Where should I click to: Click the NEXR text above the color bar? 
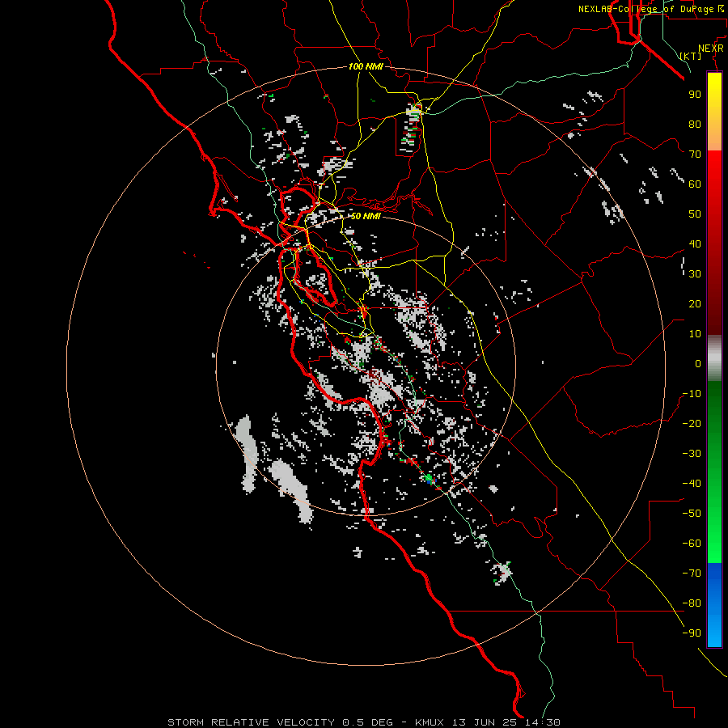(x=711, y=49)
